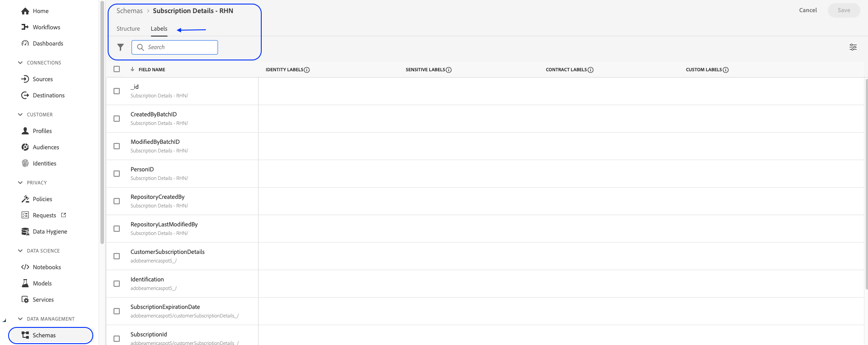Click the Save button

844,10
